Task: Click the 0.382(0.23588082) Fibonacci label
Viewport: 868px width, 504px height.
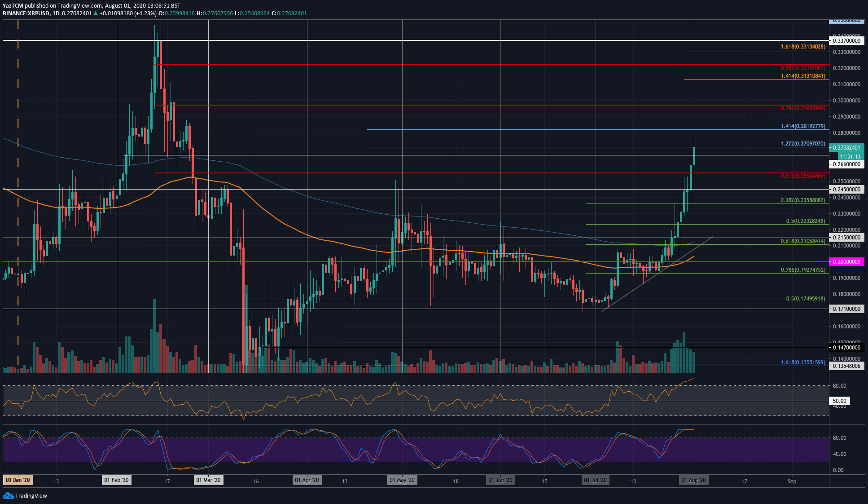Action: [802, 200]
